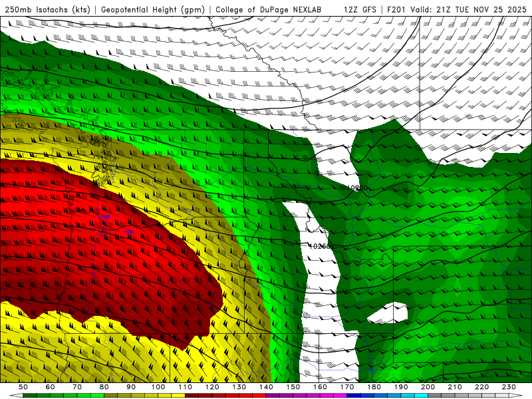Viewport: 532px width, 399px height.
Task: Click the 10800 height contour label
Action: click(x=358, y=188)
